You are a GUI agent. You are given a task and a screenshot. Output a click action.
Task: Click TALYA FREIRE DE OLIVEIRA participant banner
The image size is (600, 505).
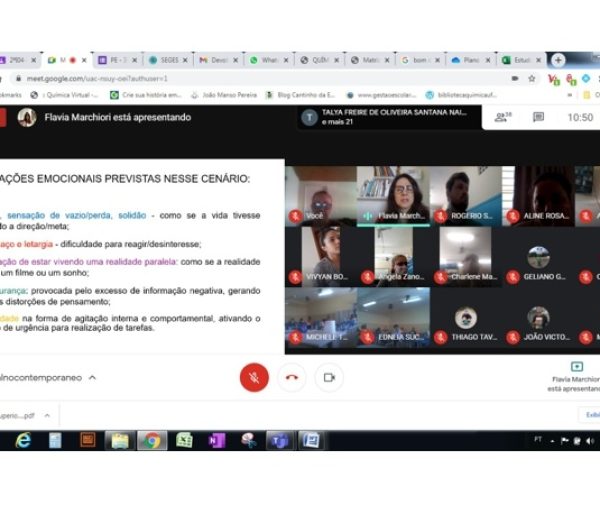tap(385, 117)
